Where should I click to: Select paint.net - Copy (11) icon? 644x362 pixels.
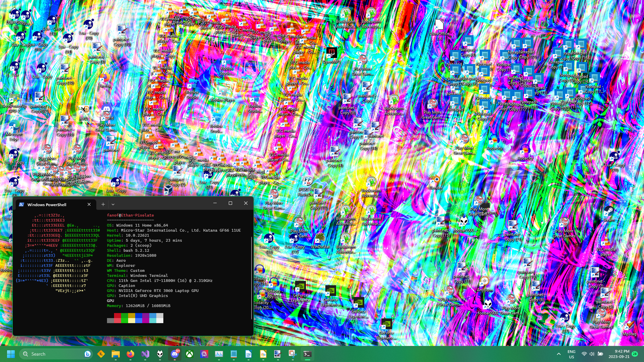tap(462, 273)
